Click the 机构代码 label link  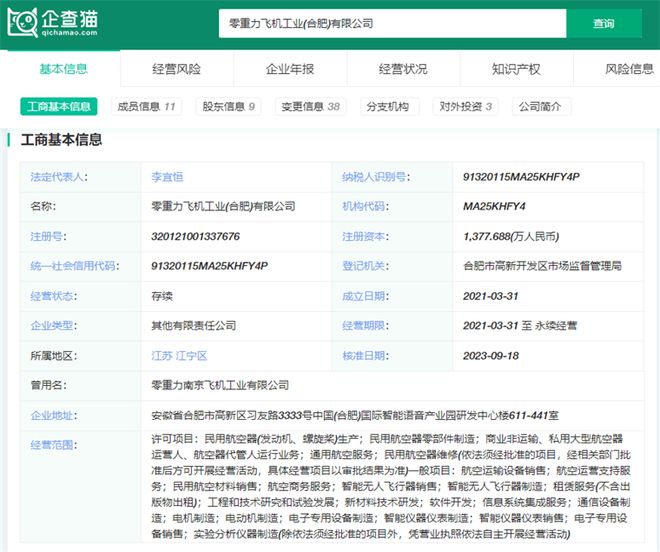coord(365,206)
